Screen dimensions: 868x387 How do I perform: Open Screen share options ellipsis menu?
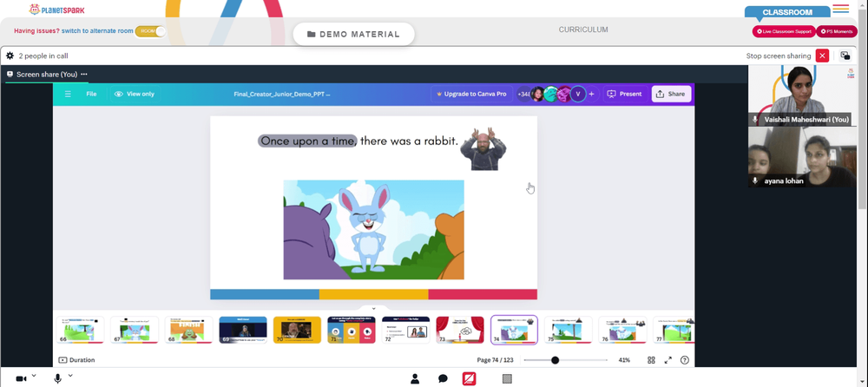(x=83, y=74)
